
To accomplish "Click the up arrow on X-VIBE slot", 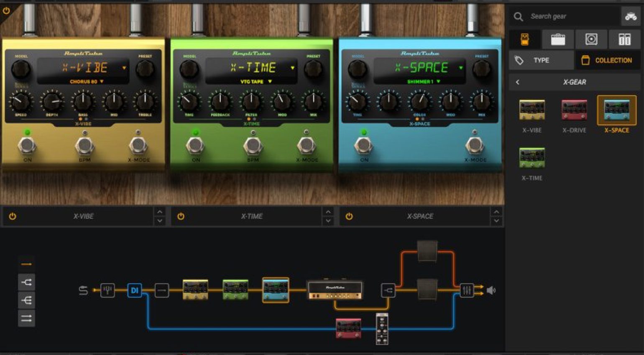I will point(160,212).
